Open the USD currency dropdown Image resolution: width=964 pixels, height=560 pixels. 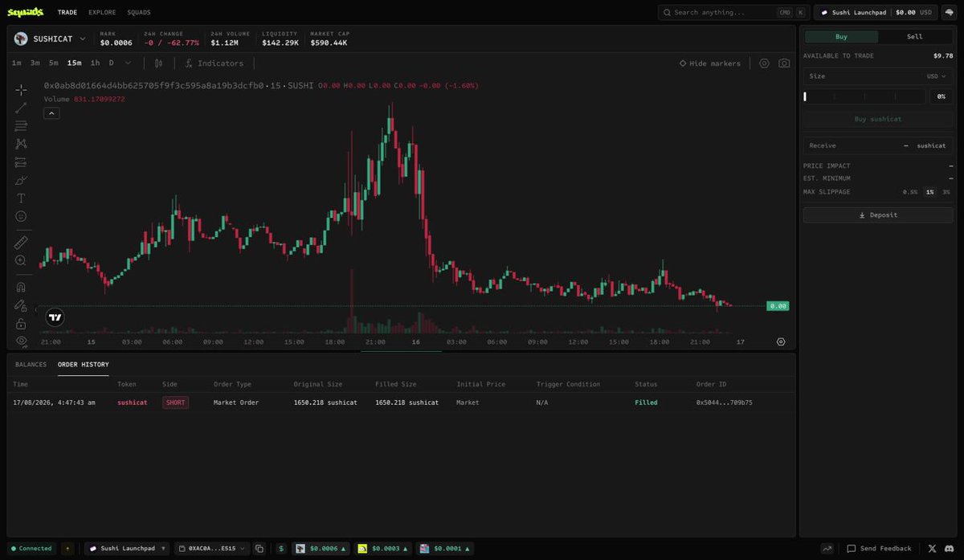[x=937, y=76]
